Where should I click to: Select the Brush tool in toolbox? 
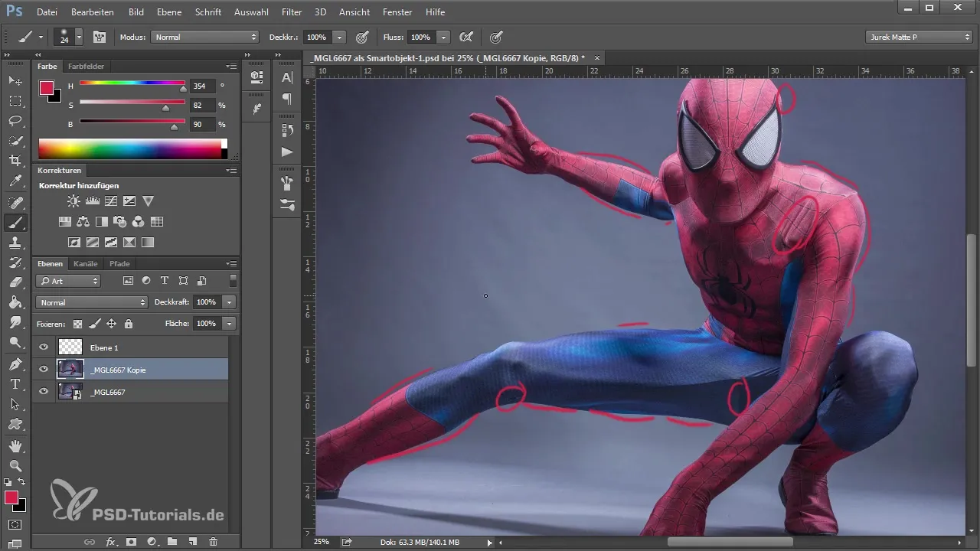(x=15, y=223)
